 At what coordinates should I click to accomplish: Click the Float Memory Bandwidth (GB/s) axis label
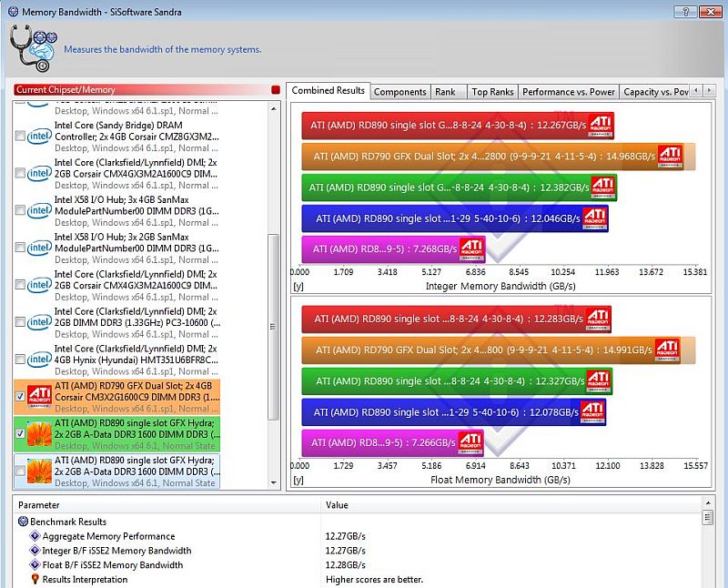click(x=500, y=480)
